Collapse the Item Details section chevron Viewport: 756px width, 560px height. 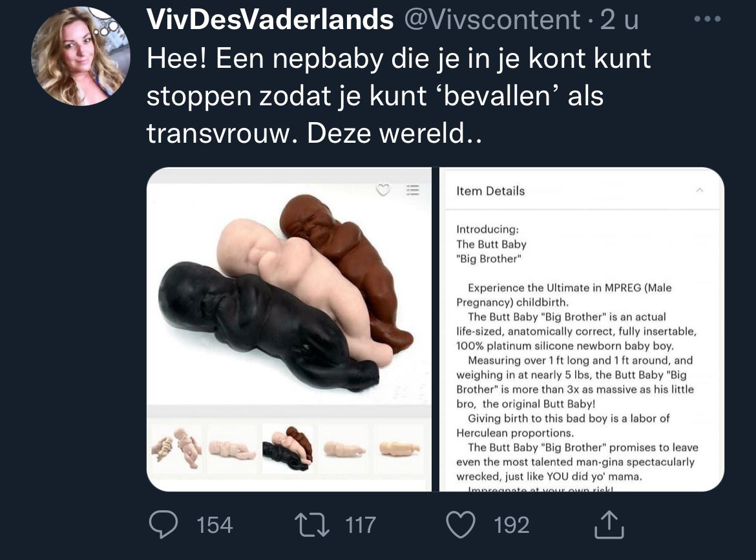pyautogui.click(x=700, y=191)
